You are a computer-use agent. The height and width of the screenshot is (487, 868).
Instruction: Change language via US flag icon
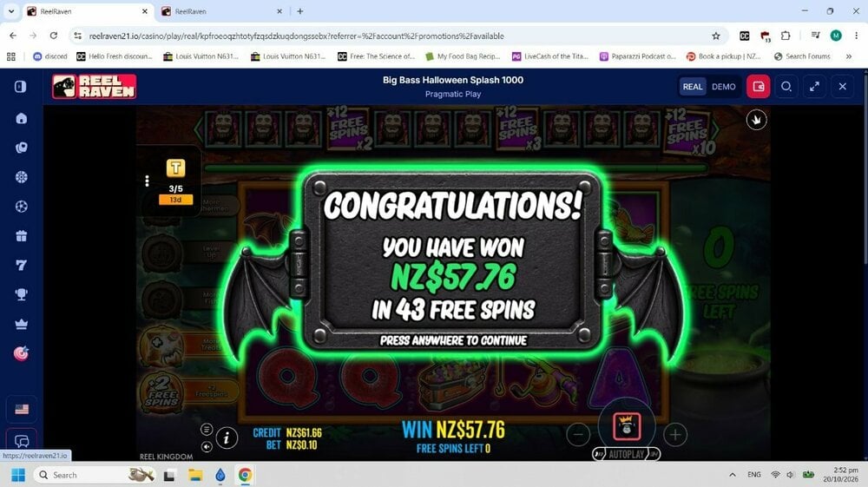coord(22,410)
